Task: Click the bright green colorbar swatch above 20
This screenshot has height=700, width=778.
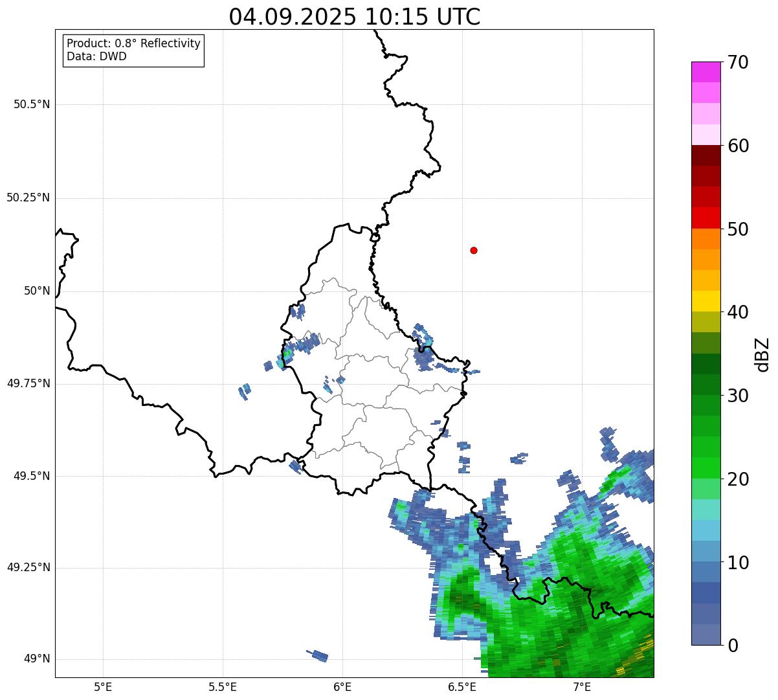Action: [706, 468]
